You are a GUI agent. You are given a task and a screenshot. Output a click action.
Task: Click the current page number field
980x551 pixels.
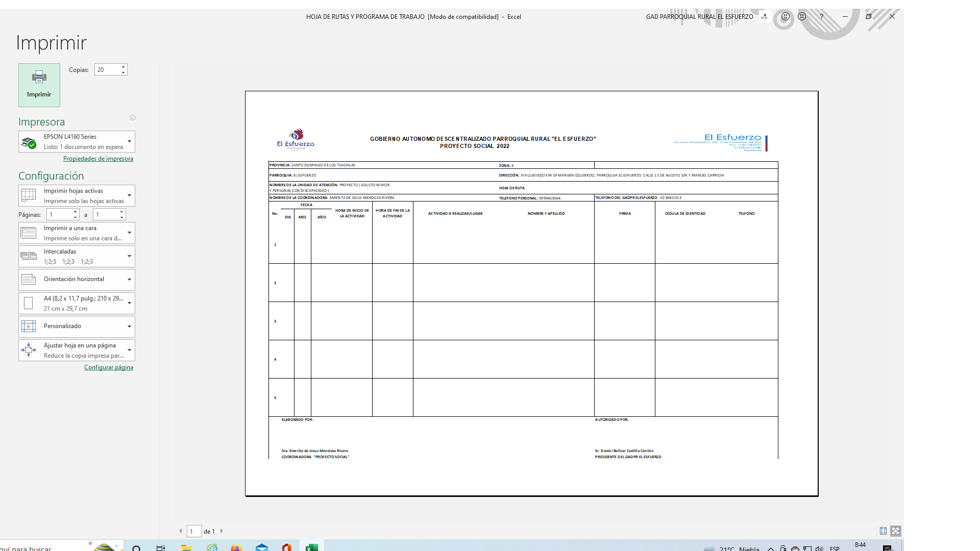tap(194, 531)
